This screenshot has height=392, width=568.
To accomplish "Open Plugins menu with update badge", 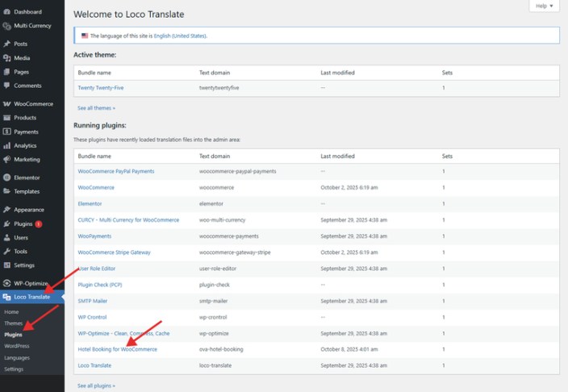I will tap(23, 223).
